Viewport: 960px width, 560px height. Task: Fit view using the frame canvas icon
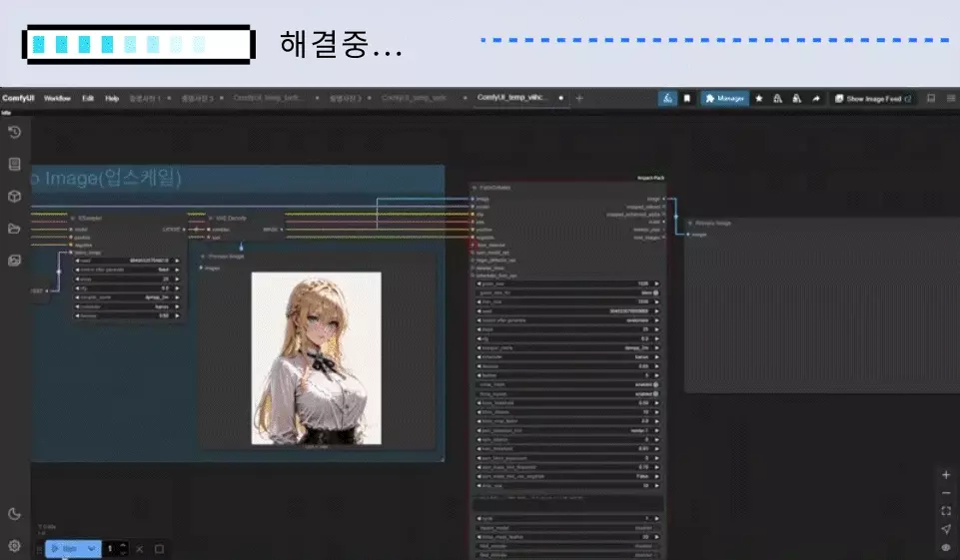point(946,510)
